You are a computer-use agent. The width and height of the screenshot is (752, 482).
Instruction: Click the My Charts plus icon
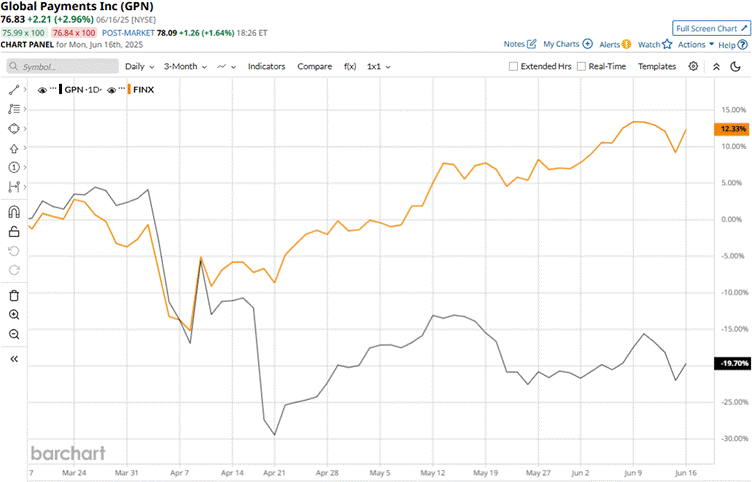click(x=588, y=44)
